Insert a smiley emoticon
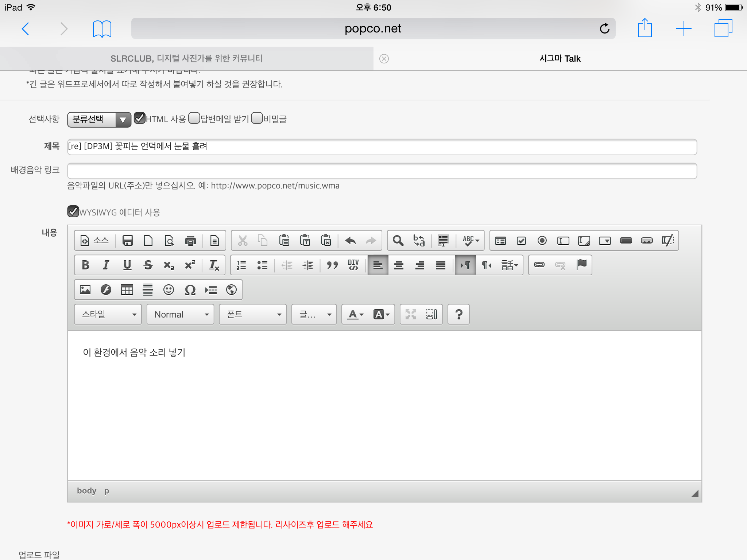The image size is (747, 560). point(169,290)
